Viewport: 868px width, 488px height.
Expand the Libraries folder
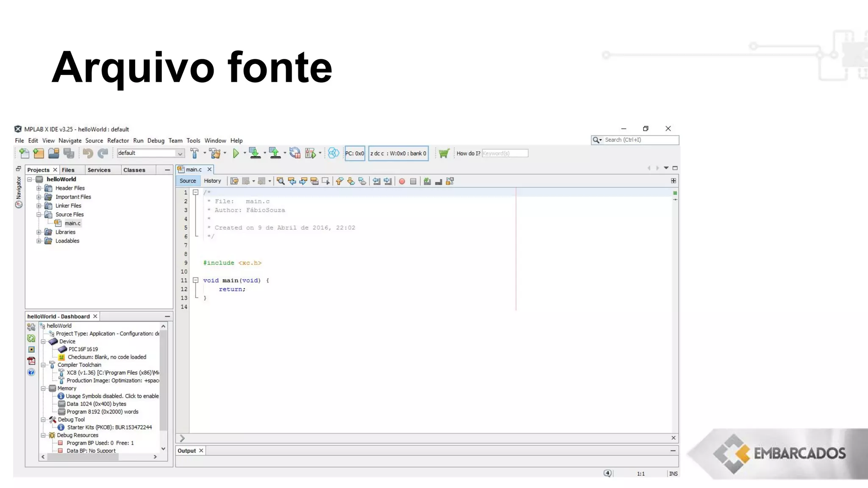pyautogui.click(x=39, y=232)
